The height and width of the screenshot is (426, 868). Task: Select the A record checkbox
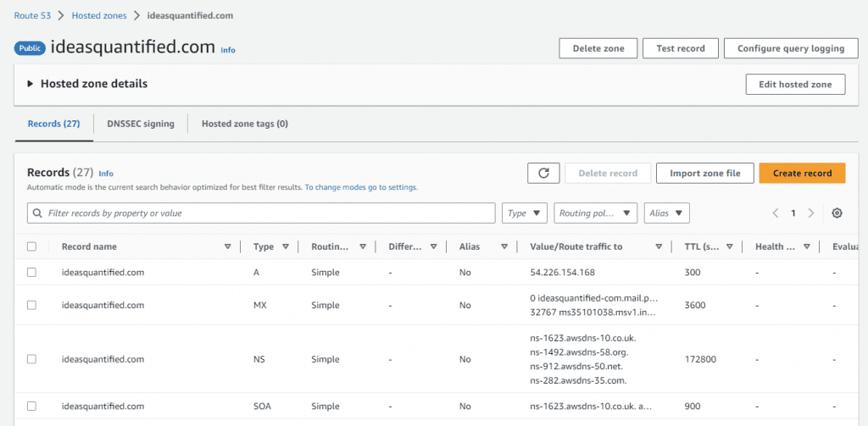pyautogui.click(x=31, y=272)
